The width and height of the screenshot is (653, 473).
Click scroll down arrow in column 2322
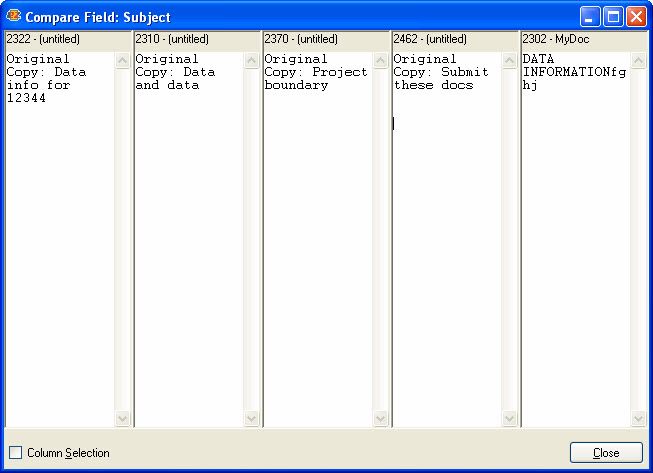tap(123, 419)
